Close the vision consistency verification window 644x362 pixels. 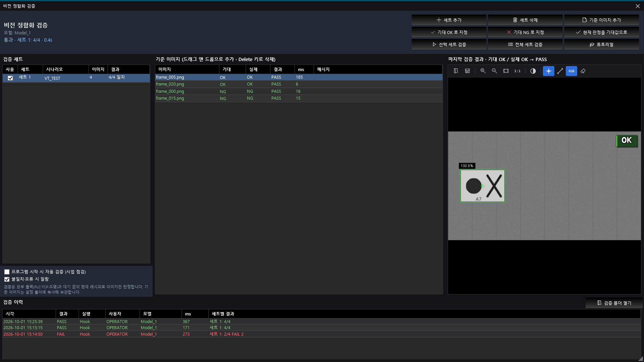[638, 6]
